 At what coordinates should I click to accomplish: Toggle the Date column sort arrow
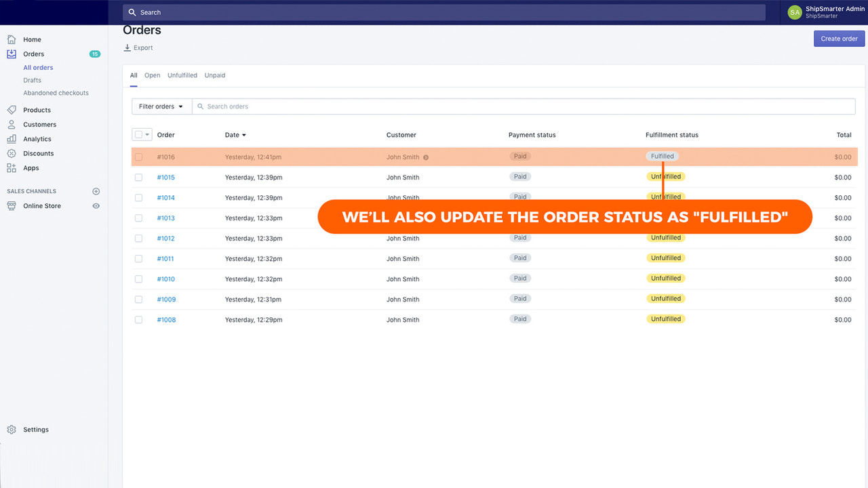(x=244, y=134)
